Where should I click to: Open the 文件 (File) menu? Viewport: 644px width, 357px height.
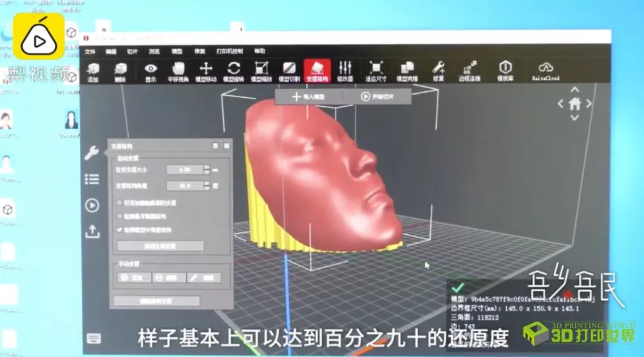[90, 51]
